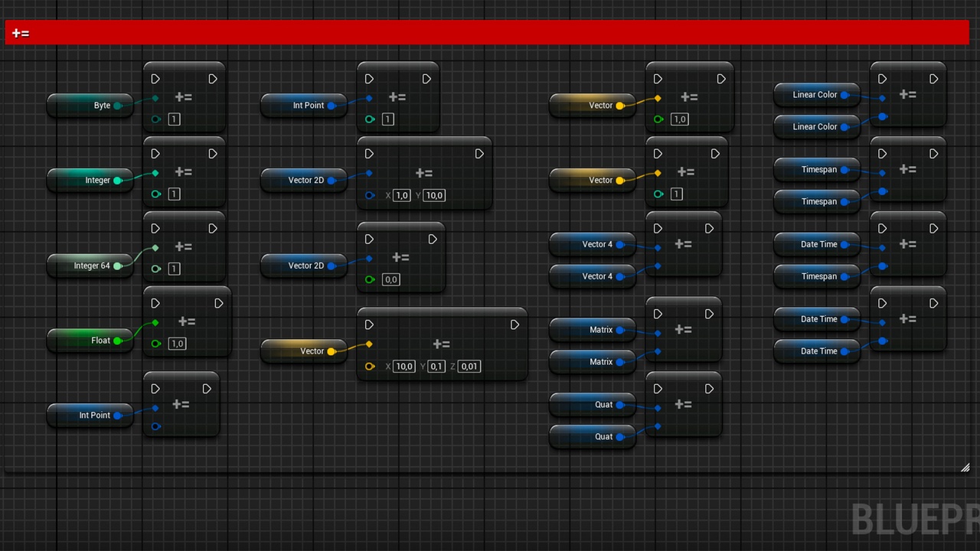Click yellow pin beside X 10,0 field
Image resolution: width=980 pixels, height=551 pixels.
pos(370,367)
